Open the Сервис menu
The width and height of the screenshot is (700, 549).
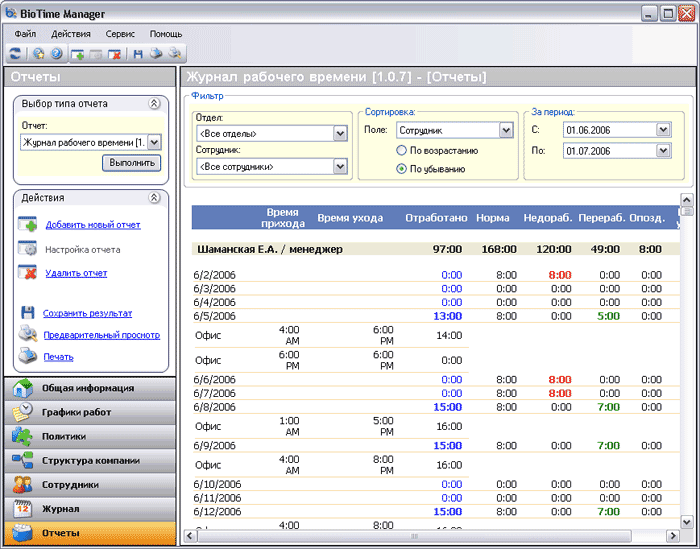pyautogui.click(x=120, y=33)
